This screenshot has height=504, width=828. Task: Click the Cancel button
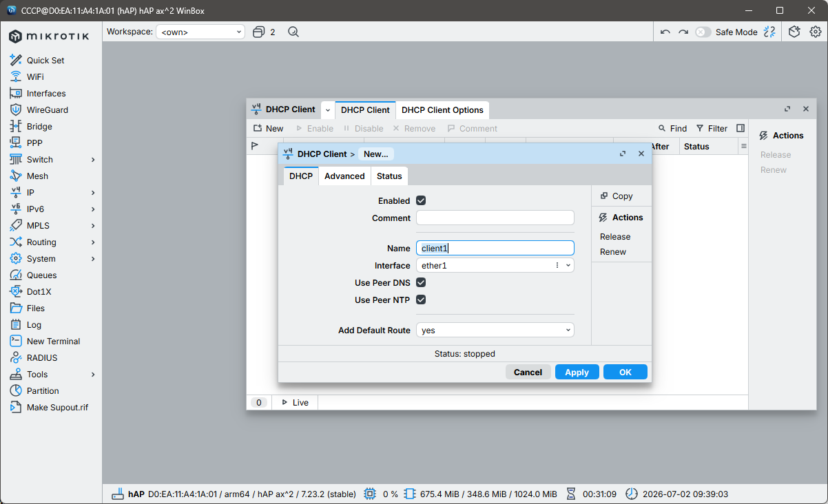tap(528, 372)
